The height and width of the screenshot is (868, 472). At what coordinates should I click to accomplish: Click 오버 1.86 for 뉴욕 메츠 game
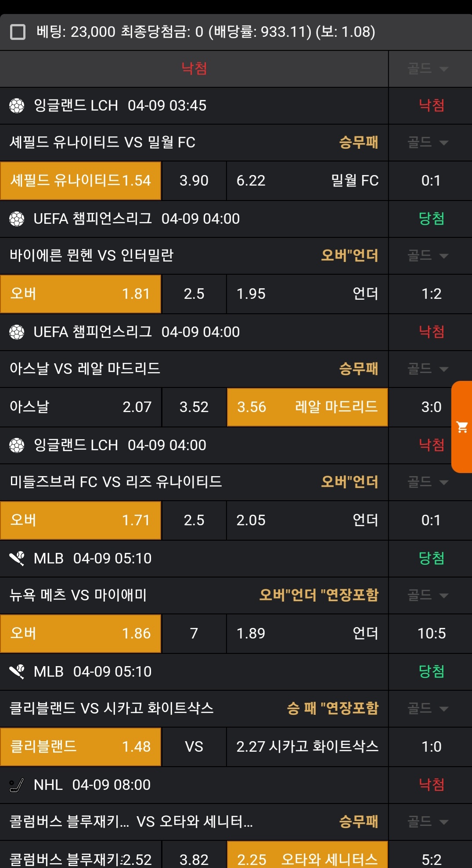[81, 634]
